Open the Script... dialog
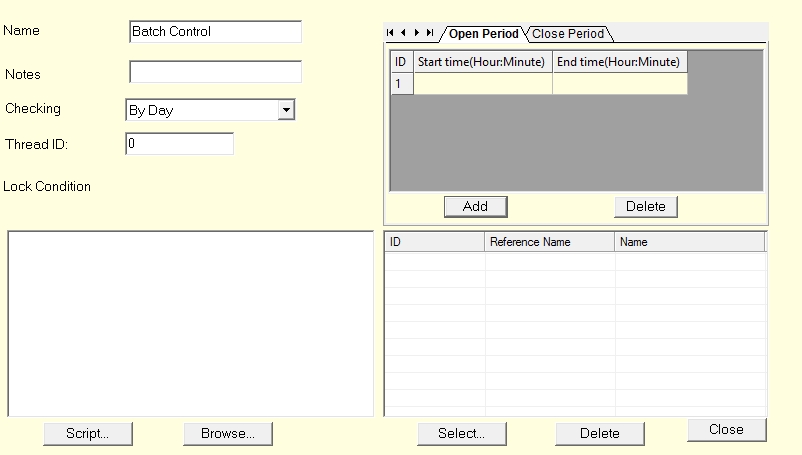The height and width of the screenshot is (455, 802). (x=88, y=433)
